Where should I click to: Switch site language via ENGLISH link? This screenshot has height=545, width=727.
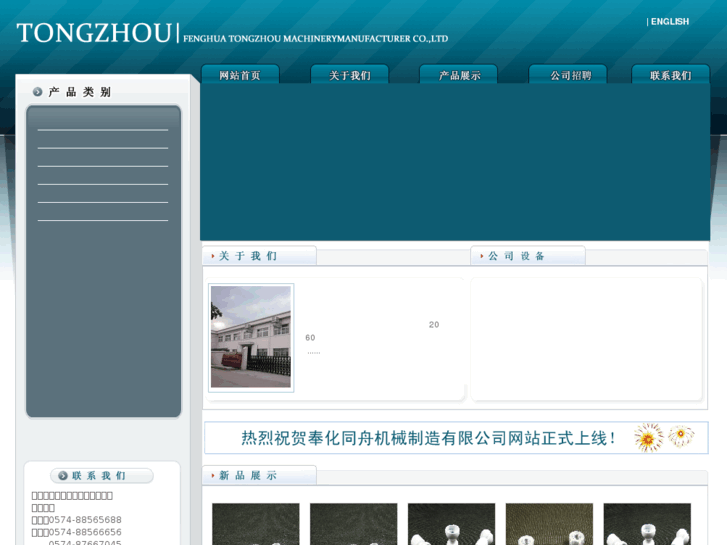click(670, 22)
